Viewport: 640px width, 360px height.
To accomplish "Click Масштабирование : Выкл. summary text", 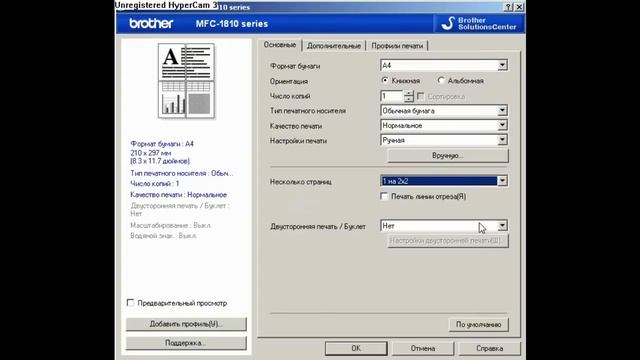I will click(171, 225).
